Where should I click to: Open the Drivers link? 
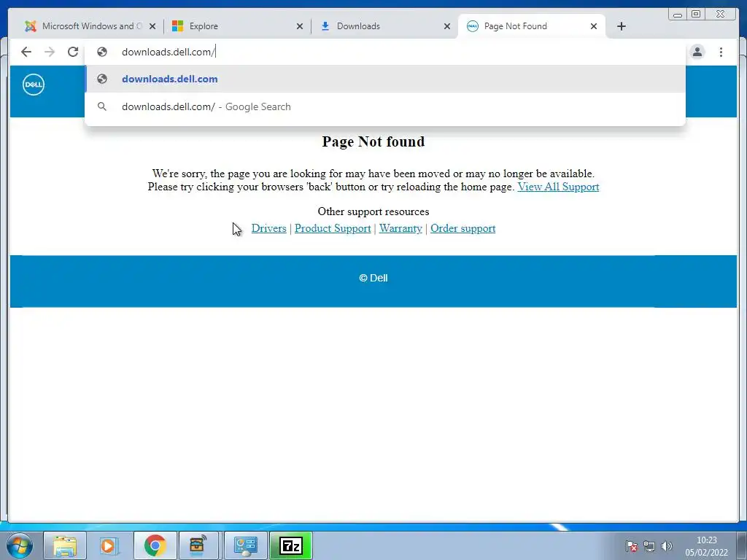pos(268,228)
